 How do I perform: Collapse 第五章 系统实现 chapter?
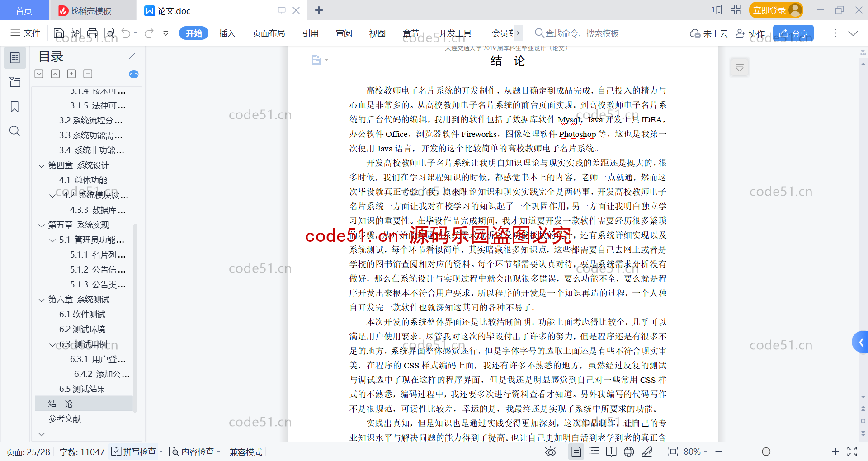click(42, 226)
